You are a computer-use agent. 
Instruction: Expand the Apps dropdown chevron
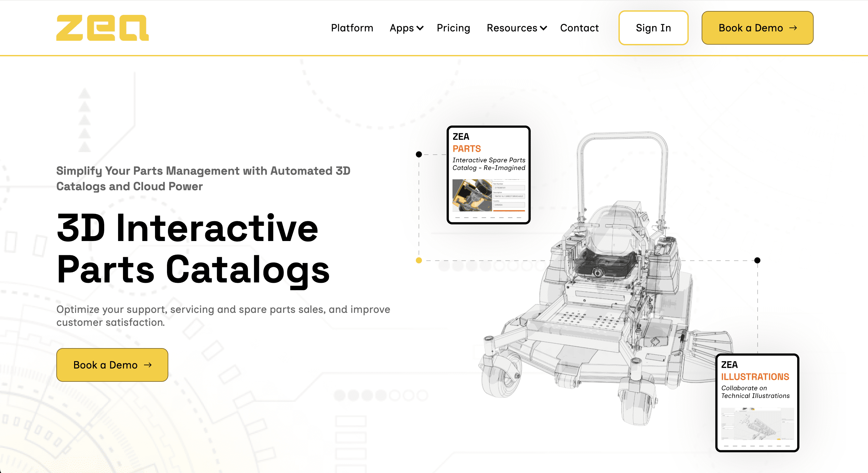pyautogui.click(x=420, y=28)
